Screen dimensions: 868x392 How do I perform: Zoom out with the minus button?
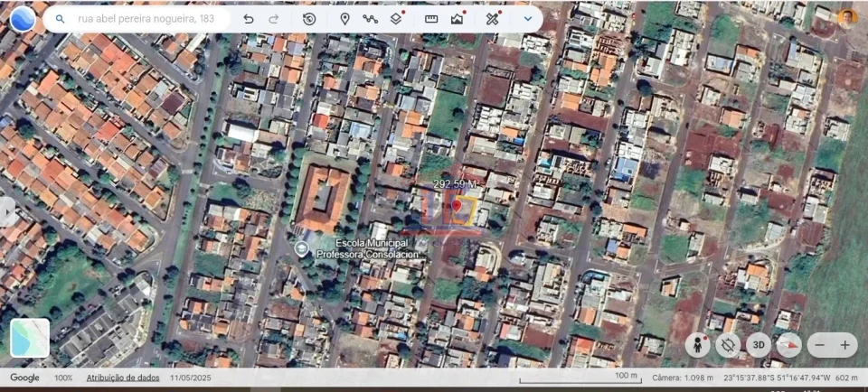pyautogui.click(x=820, y=344)
